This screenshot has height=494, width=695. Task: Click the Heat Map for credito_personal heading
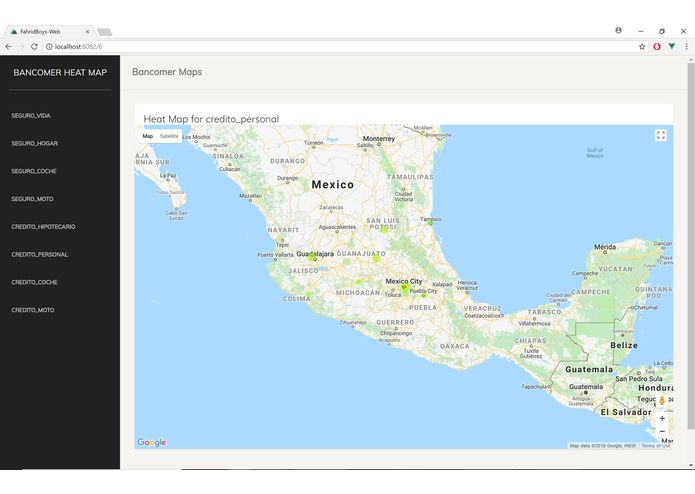[x=211, y=119]
